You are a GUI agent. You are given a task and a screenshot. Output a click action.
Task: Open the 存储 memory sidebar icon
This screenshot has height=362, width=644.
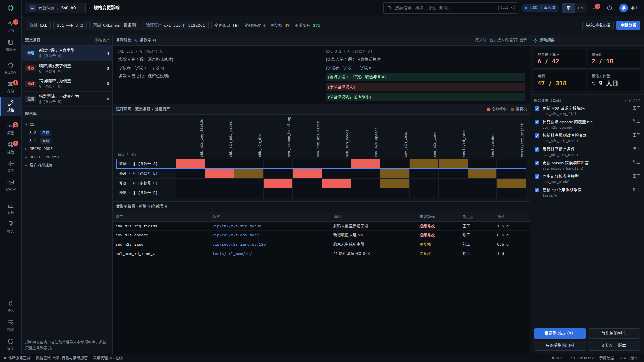[11, 87]
